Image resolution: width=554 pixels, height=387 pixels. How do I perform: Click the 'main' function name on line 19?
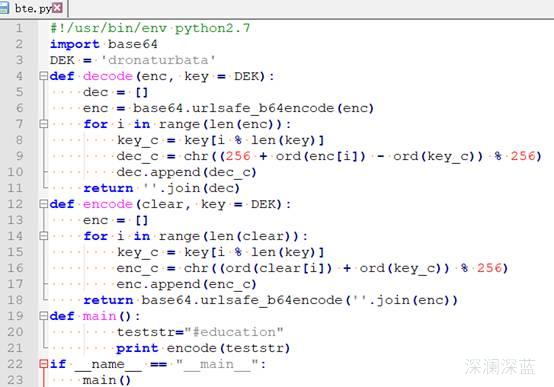pyautogui.click(x=99, y=316)
